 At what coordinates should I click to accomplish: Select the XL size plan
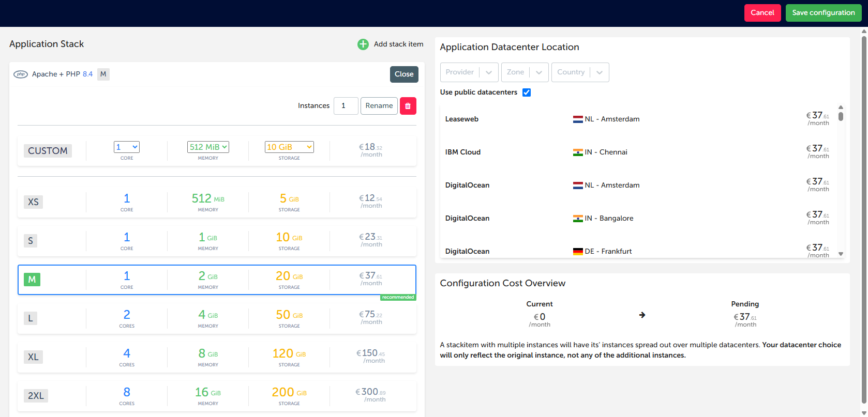tap(217, 357)
